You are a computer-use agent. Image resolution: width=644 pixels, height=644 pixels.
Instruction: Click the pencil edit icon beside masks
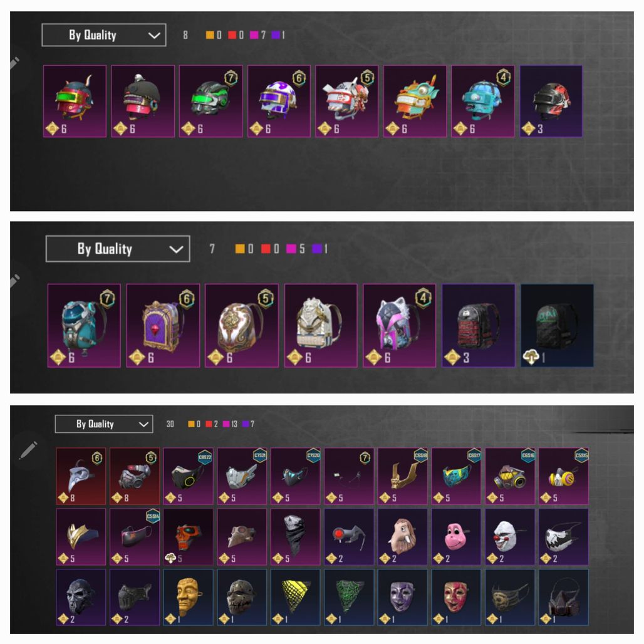[28, 450]
